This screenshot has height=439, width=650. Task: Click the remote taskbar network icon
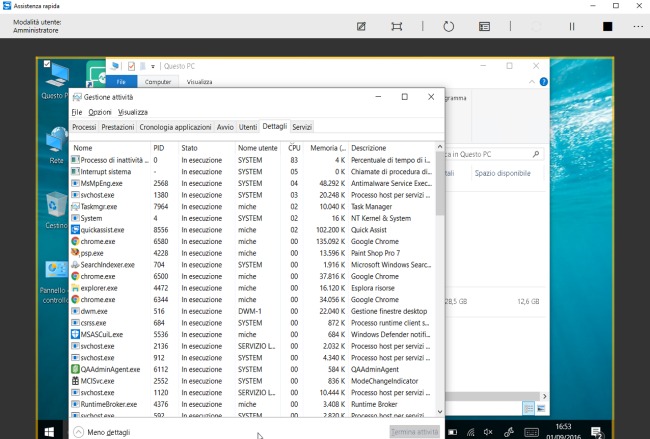(x=471, y=432)
